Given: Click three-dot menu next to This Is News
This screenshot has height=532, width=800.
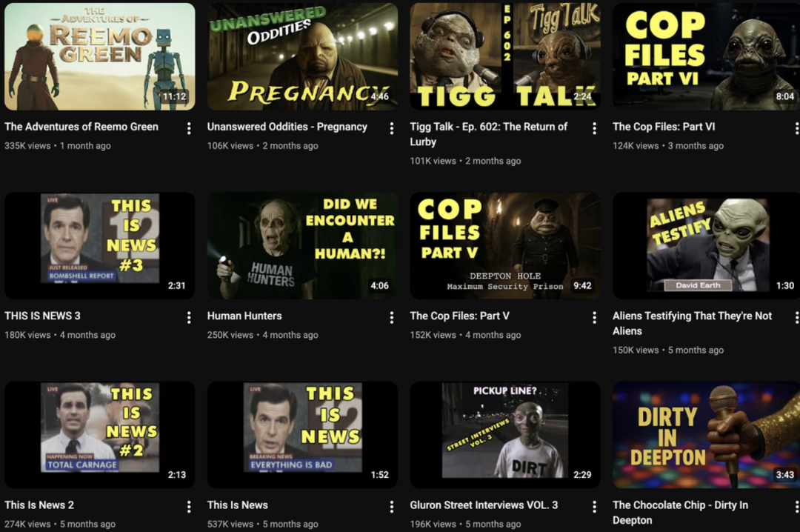Looking at the screenshot, I should click(x=392, y=506).
